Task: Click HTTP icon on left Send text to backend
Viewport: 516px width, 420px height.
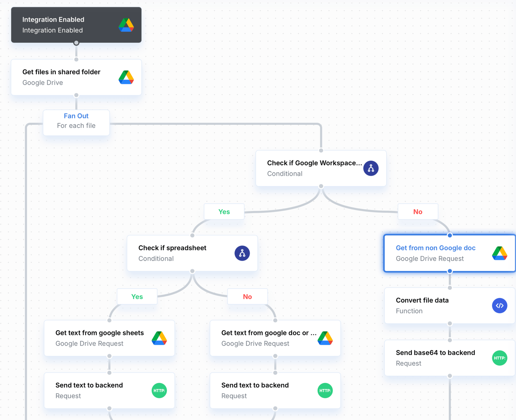Action: point(159,390)
